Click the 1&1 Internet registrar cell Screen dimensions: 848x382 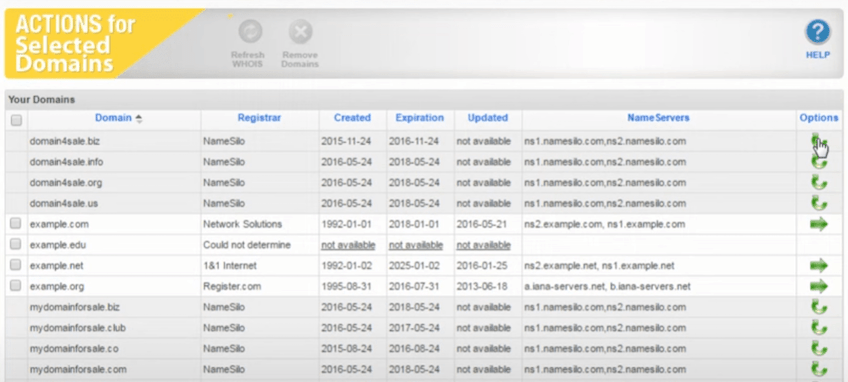point(230,266)
